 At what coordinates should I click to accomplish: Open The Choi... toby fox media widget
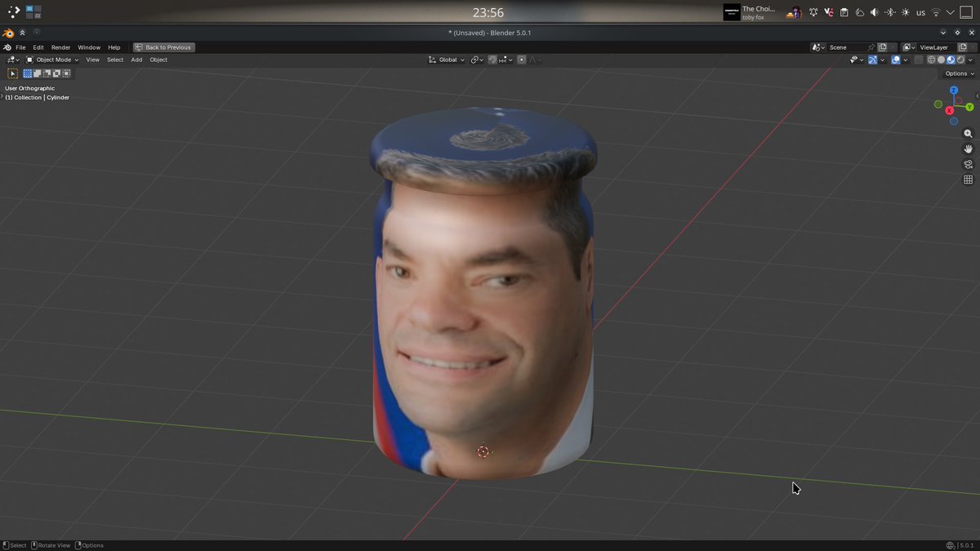click(x=750, y=12)
